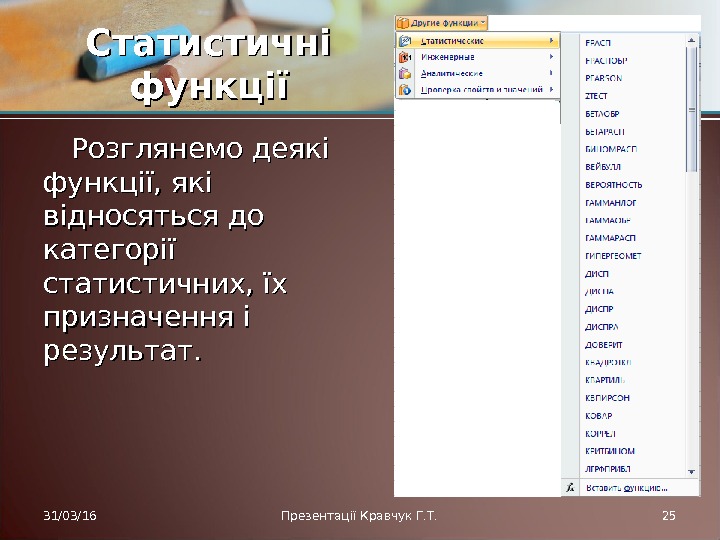
Task: Select the БИНОМРАСП function
Action: (x=611, y=149)
